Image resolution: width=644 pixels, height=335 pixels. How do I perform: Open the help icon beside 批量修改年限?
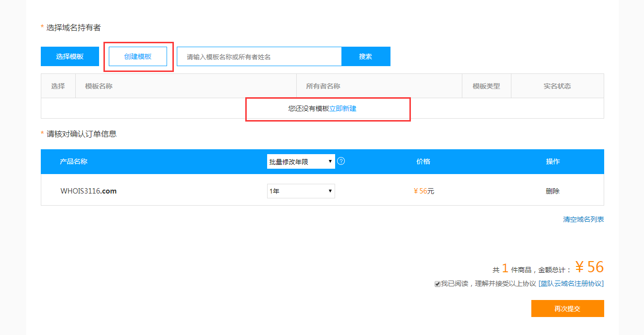coord(340,160)
